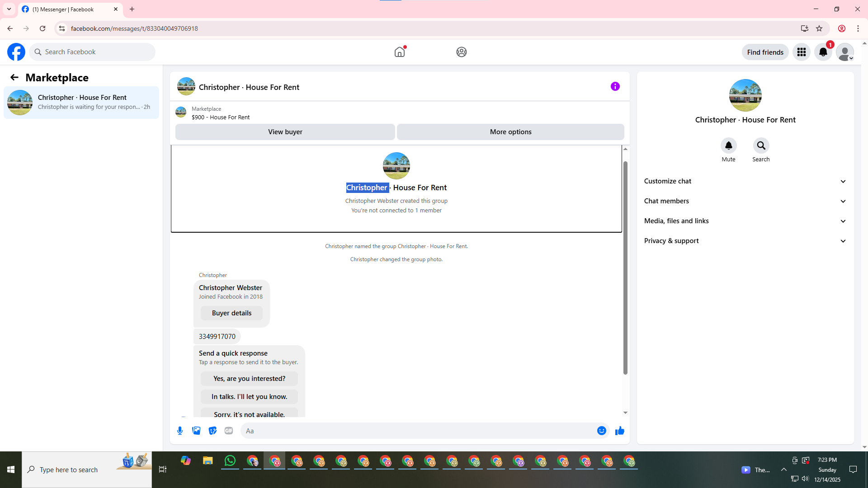Open the Facebook menu grid icon
868x488 pixels.
point(802,52)
